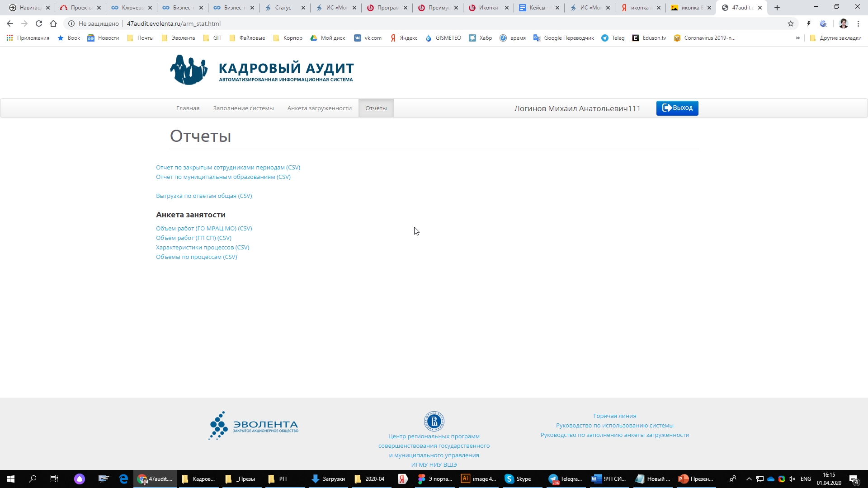Open the vk.com bookmark
The image size is (868, 488).
coord(368,38)
